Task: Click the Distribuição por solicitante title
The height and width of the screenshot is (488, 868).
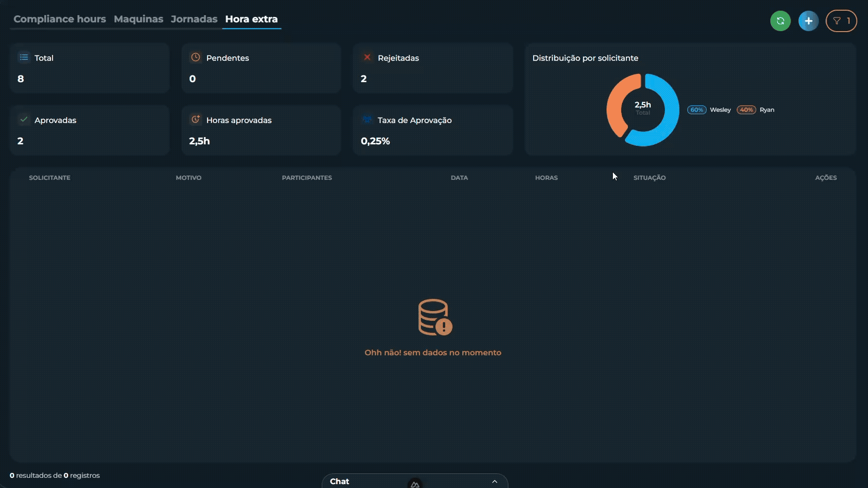Action: click(585, 58)
